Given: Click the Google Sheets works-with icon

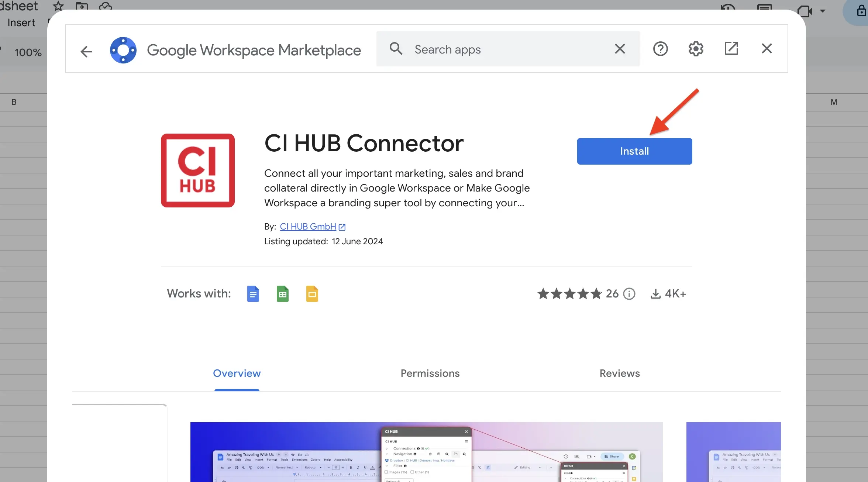Looking at the screenshot, I should [x=282, y=294].
